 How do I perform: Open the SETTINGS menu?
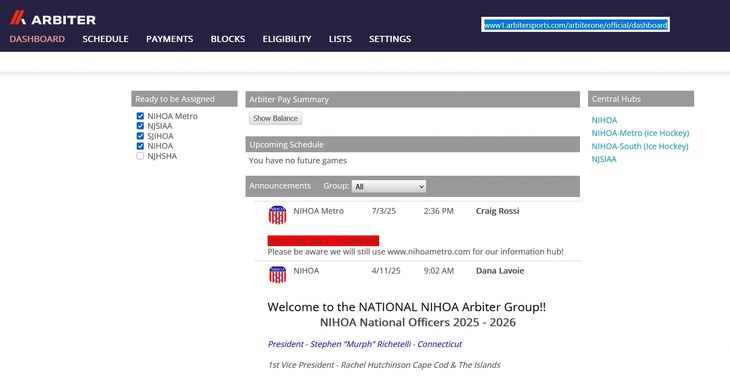click(x=390, y=39)
